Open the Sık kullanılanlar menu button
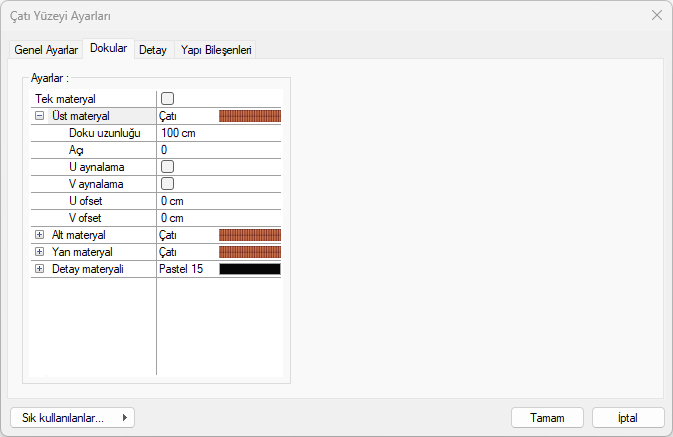Screen dimensions: 673x437 click(72, 418)
